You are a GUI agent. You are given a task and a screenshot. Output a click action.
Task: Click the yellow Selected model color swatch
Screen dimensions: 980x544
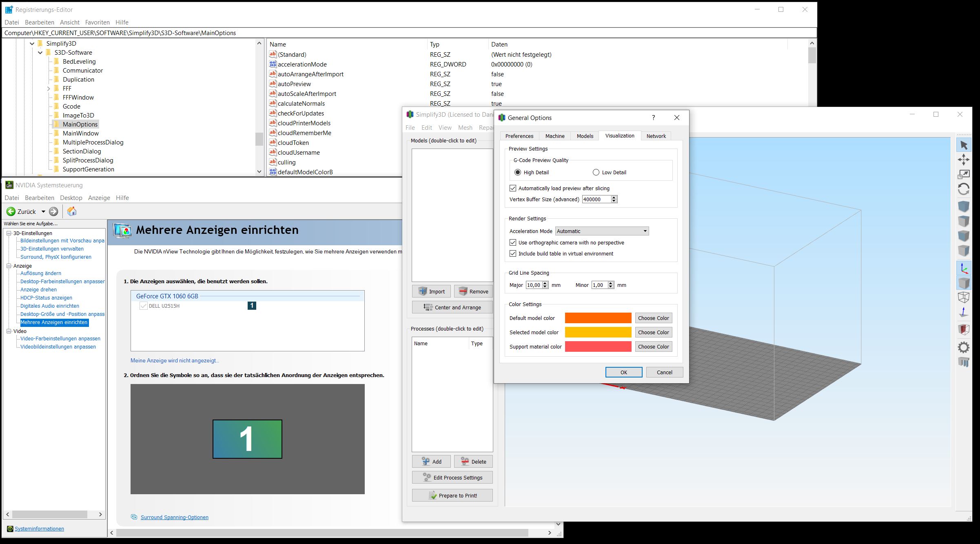pyautogui.click(x=598, y=332)
